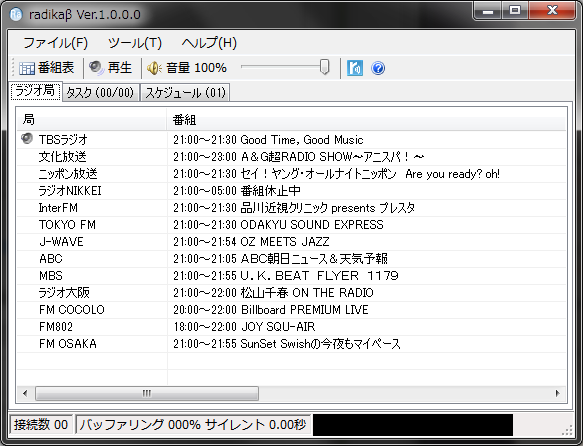Open the ヘルプ(H) menu

pyautogui.click(x=209, y=43)
